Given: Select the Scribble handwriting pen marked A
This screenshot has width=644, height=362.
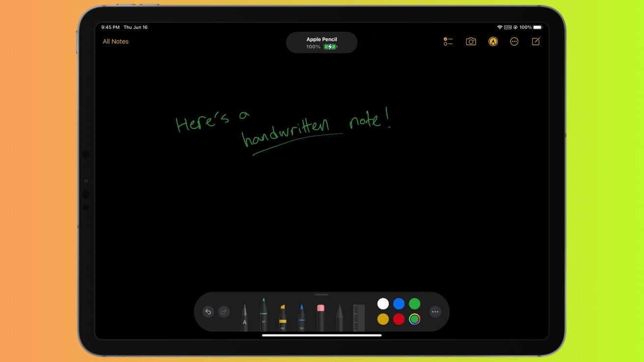Looking at the screenshot, I should [244, 318].
